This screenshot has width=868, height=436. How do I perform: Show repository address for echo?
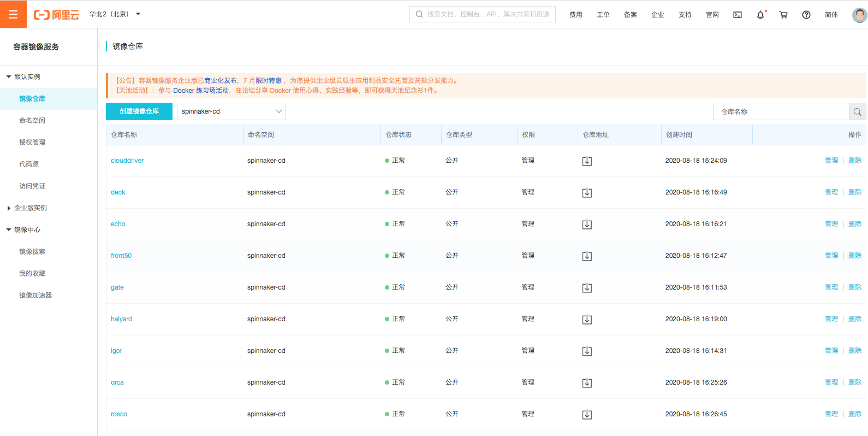[x=587, y=224]
